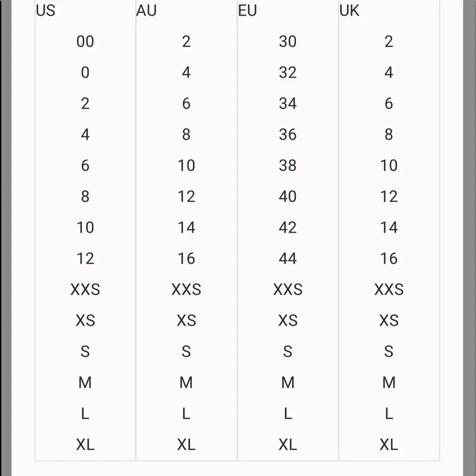
Task: Choose XS in the US column
Action: pyautogui.click(x=85, y=320)
